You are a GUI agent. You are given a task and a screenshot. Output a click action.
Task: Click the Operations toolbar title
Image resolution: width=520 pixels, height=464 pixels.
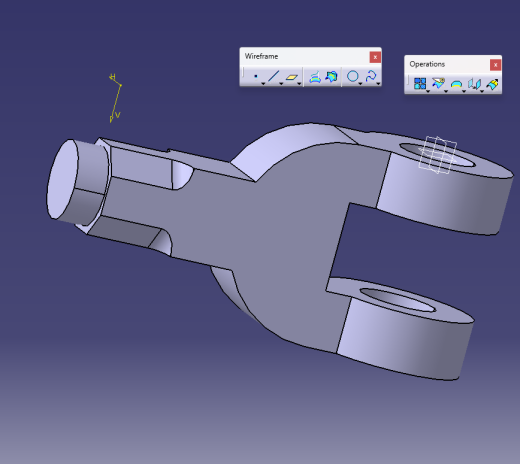(x=427, y=64)
